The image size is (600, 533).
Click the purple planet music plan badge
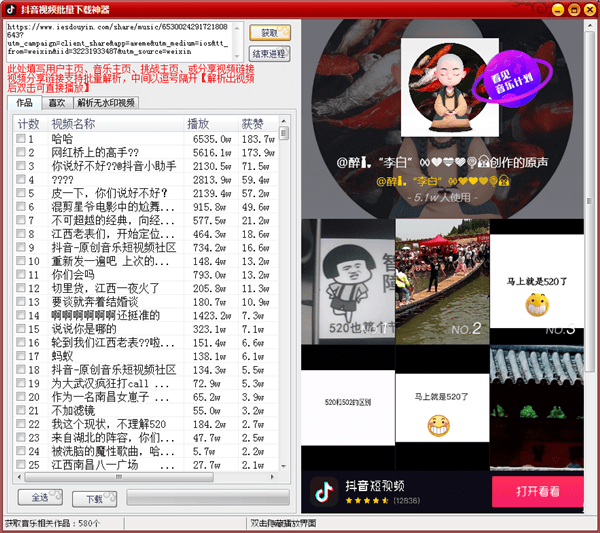pos(512,80)
